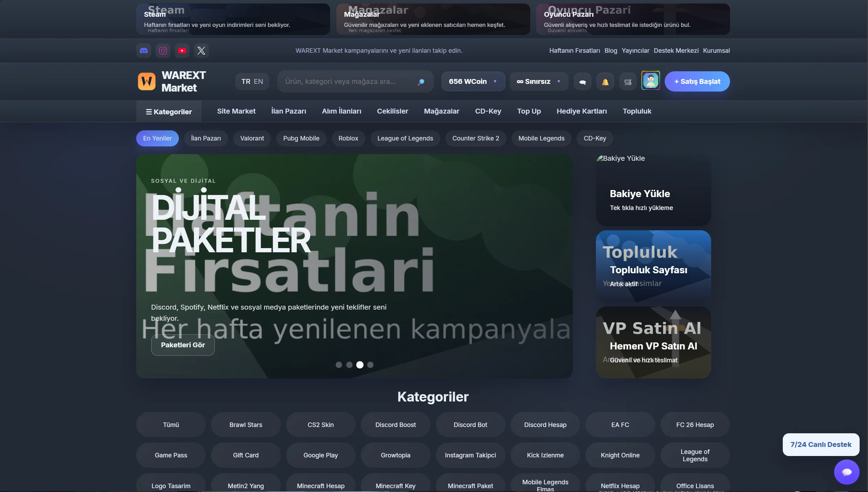The image size is (868, 492).
Task: Open the Instagram social link icon
Action: point(163,51)
